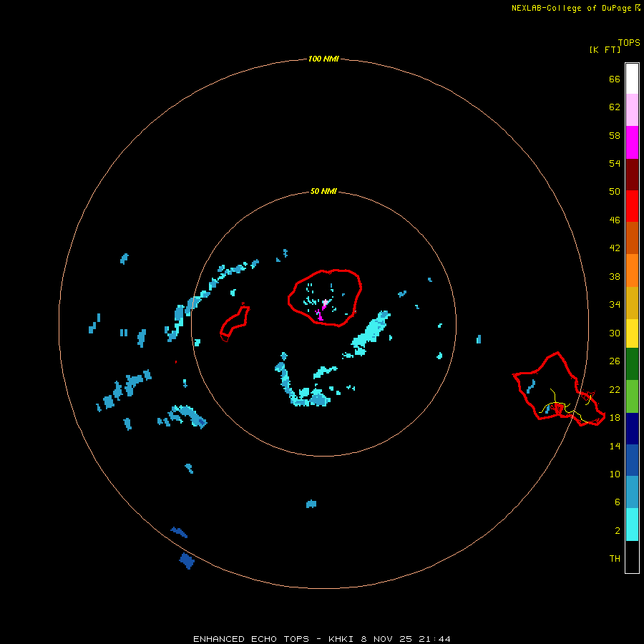Click the legend value 10

[615, 474]
